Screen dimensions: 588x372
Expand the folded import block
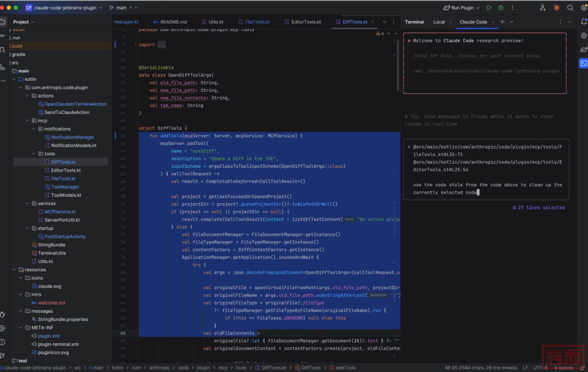pyautogui.click(x=136, y=45)
